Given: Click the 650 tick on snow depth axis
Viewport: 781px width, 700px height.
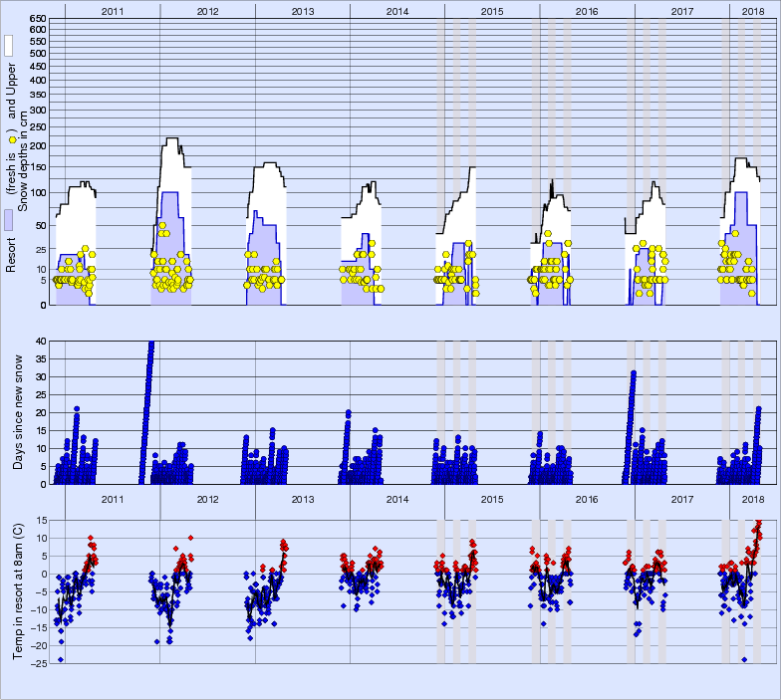Looking at the screenshot, I should tap(37, 20).
